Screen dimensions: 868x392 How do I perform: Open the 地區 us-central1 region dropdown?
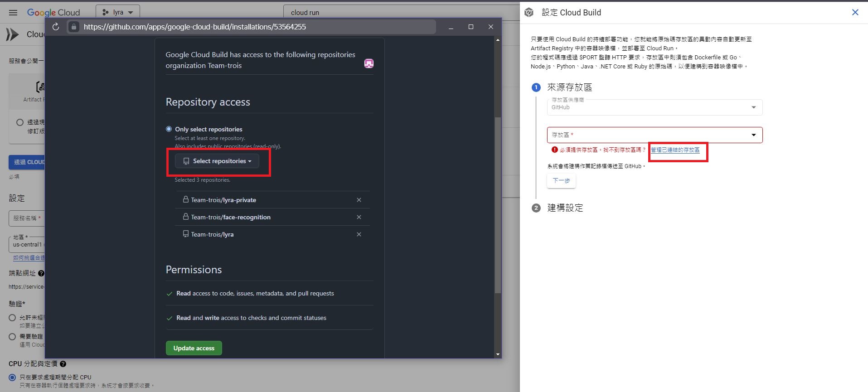coord(27,244)
